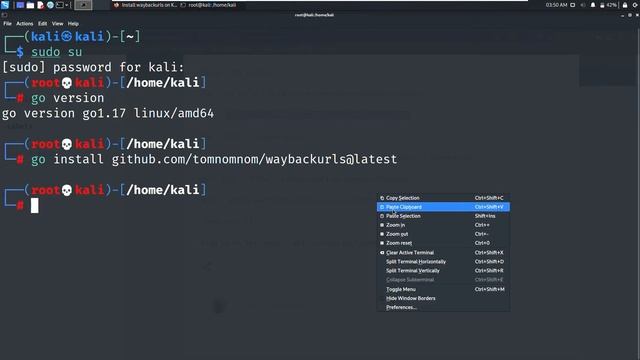Choose Paste Selection in context menu
The width and height of the screenshot is (640, 360).
tap(443, 216)
